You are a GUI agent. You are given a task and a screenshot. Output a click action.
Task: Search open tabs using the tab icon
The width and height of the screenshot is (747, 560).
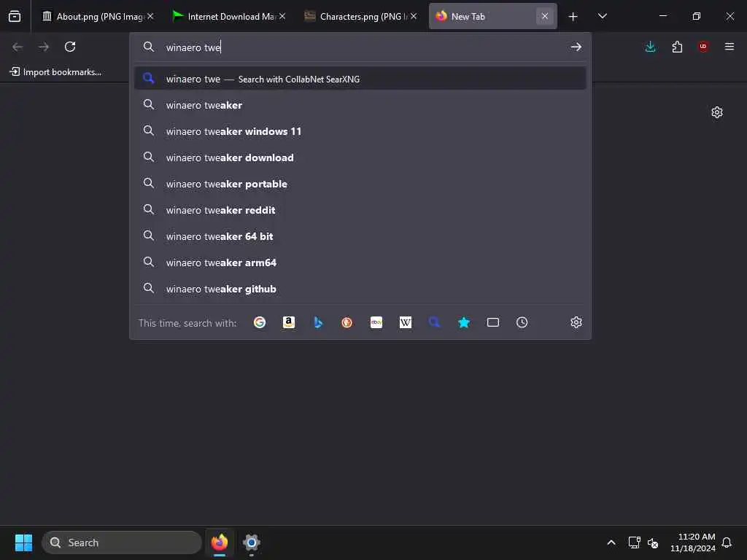(493, 322)
